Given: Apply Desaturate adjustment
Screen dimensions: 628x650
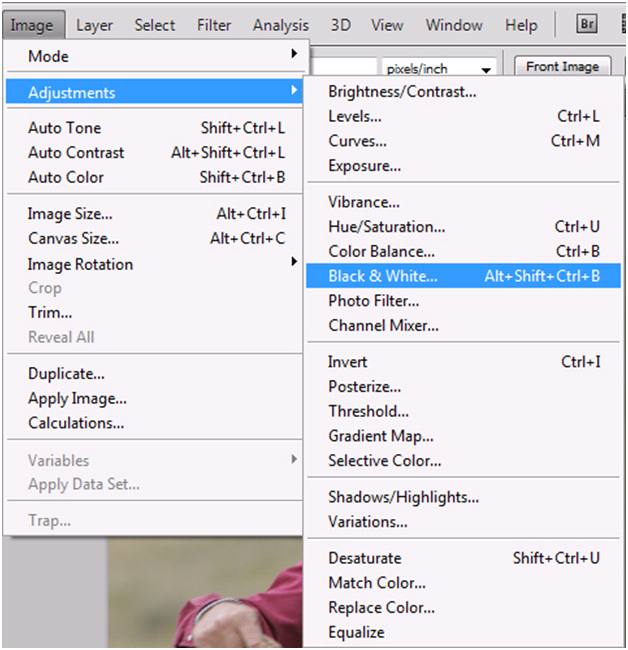Looking at the screenshot, I should coord(463,558).
